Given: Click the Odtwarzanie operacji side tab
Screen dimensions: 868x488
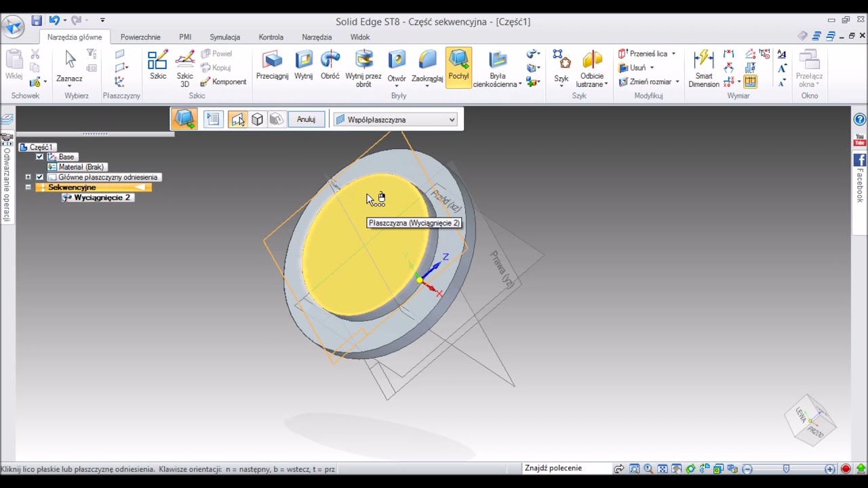Looking at the screenshot, I should 7,178.
